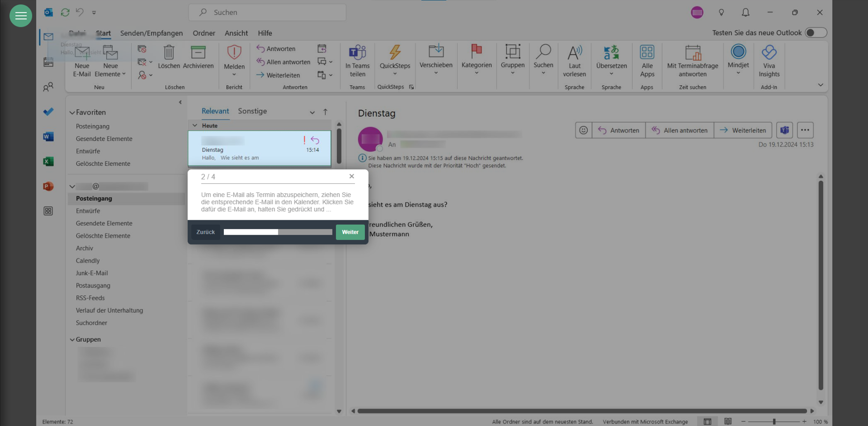Screen dimensions: 868x426
Task: Click the Zurück button in the tutorial popup
Action: click(x=205, y=232)
